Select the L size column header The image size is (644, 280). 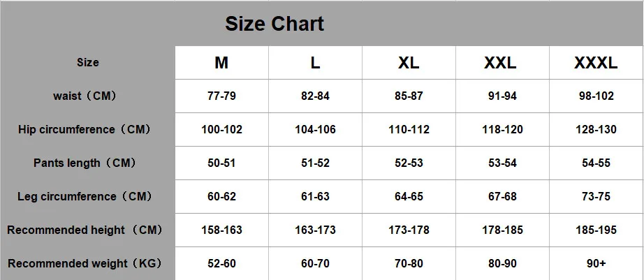[315, 63]
